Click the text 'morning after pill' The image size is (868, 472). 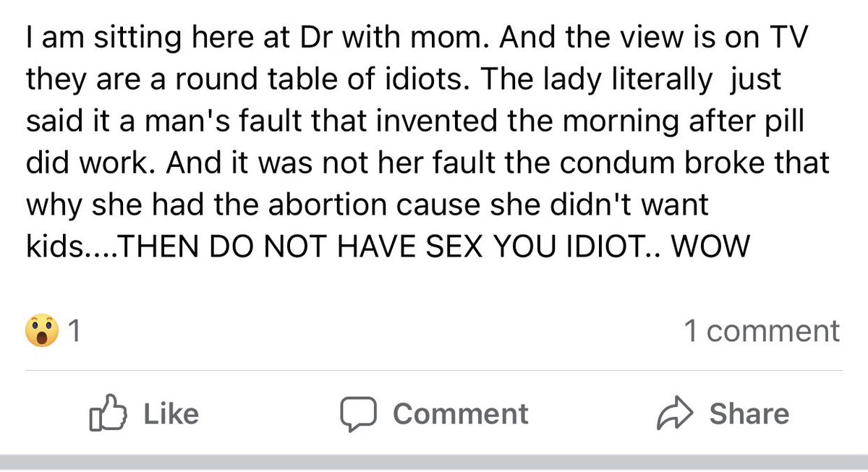coord(690,121)
